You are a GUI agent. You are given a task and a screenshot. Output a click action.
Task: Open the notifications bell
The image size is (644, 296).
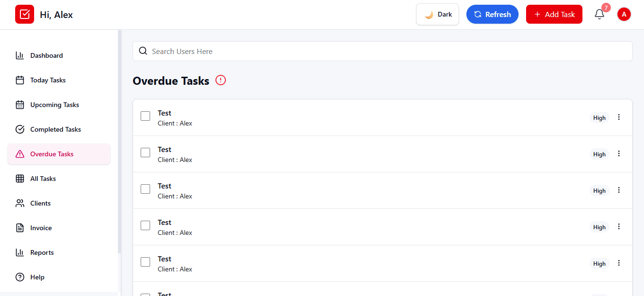coord(599,14)
